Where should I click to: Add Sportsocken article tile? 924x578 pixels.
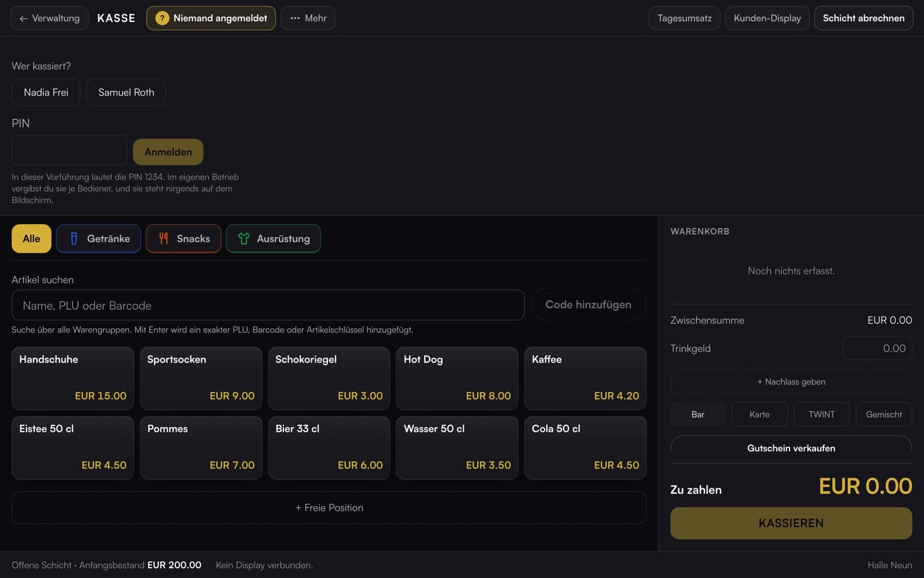pos(201,379)
